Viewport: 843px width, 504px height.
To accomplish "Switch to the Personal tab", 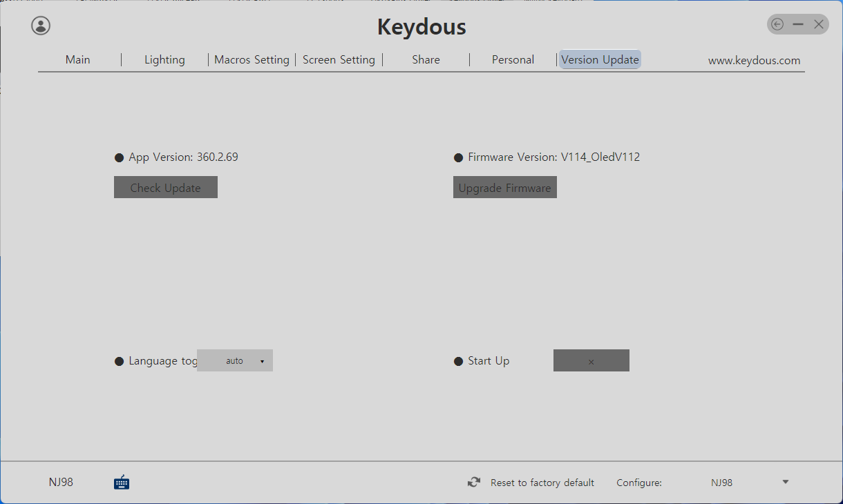I will click(513, 59).
